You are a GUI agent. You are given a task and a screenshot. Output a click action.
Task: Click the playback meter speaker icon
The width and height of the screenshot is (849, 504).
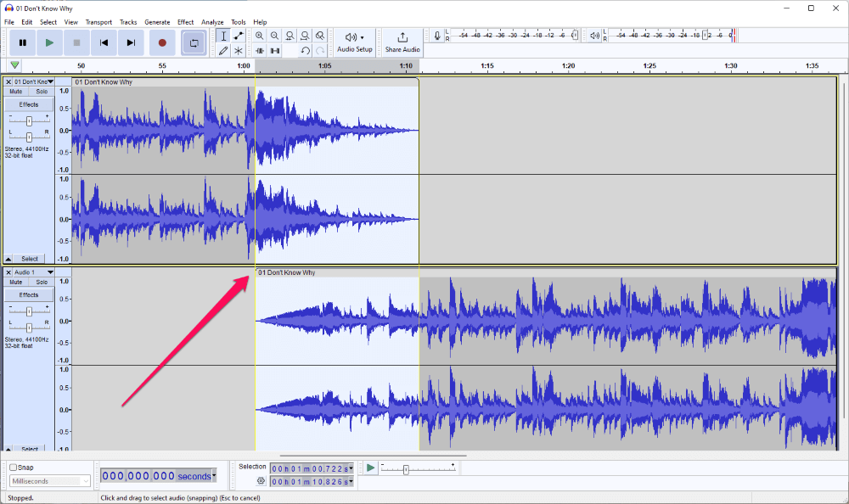click(x=594, y=36)
